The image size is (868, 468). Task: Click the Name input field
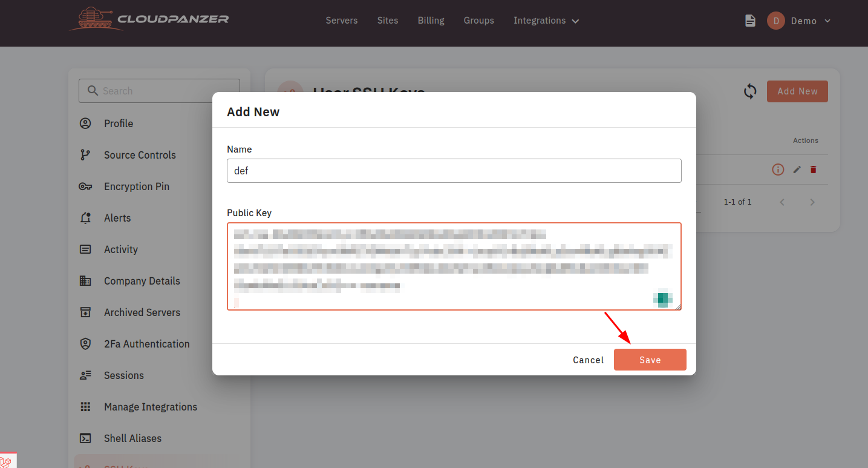[454, 171]
